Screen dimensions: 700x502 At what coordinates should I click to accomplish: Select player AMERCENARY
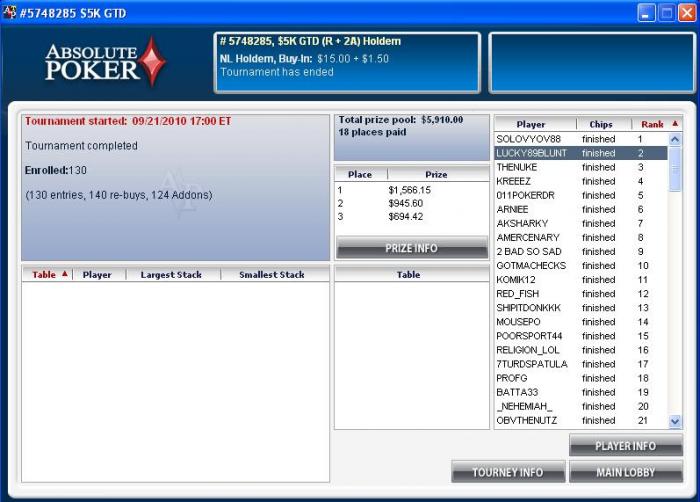click(581, 238)
